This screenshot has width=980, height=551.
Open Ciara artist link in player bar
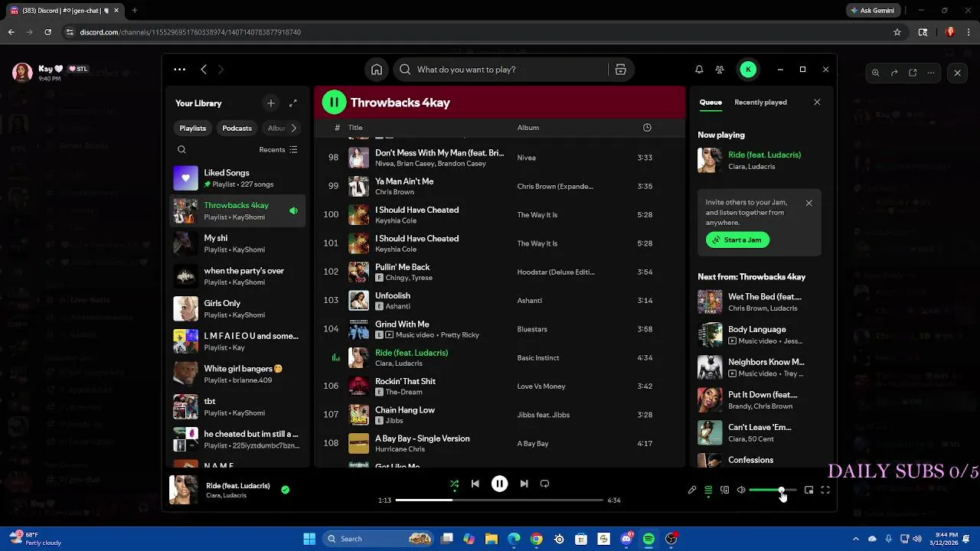tap(213, 496)
